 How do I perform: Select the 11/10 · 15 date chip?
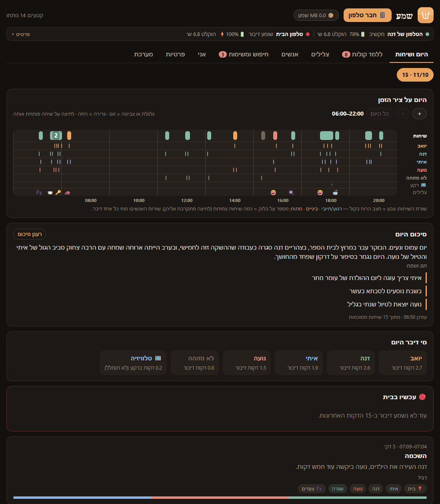tap(415, 75)
